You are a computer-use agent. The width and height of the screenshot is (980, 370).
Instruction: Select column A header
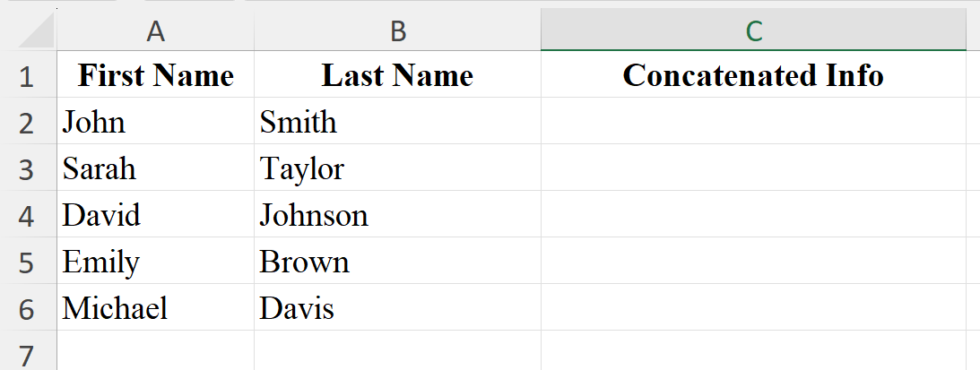[x=155, y=30]
